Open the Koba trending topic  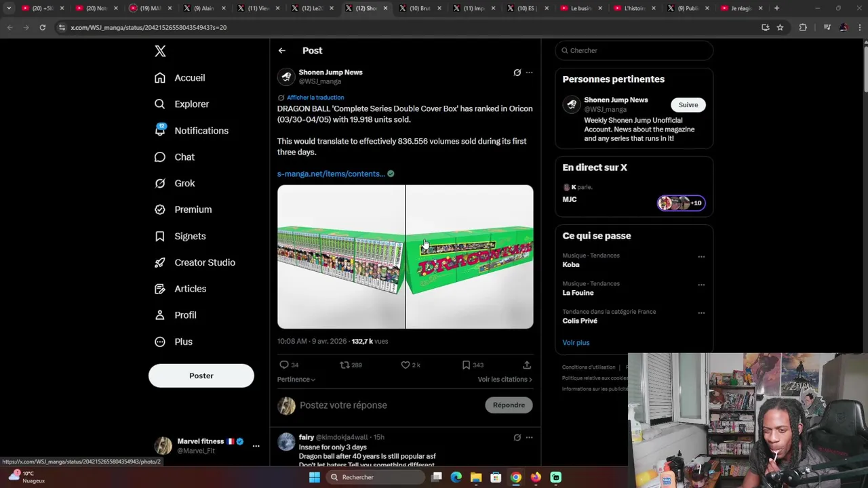pyautogui.click(x=571, y=265)
